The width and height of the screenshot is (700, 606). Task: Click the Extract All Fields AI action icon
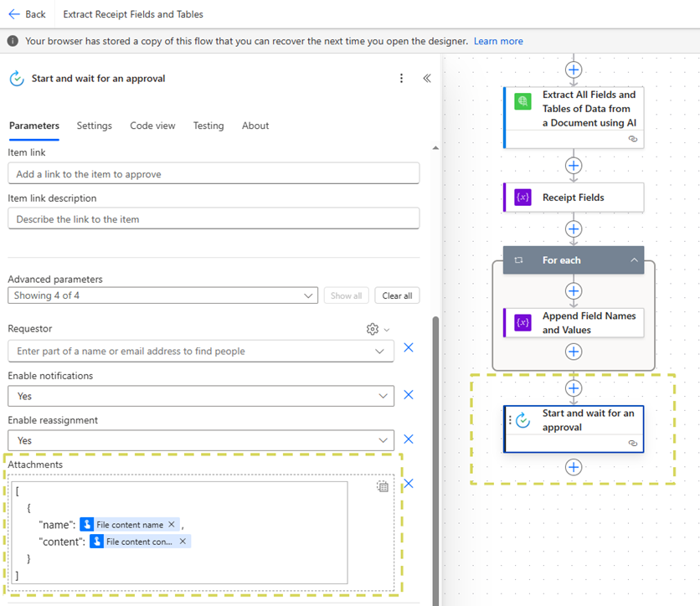pos(523,101)
